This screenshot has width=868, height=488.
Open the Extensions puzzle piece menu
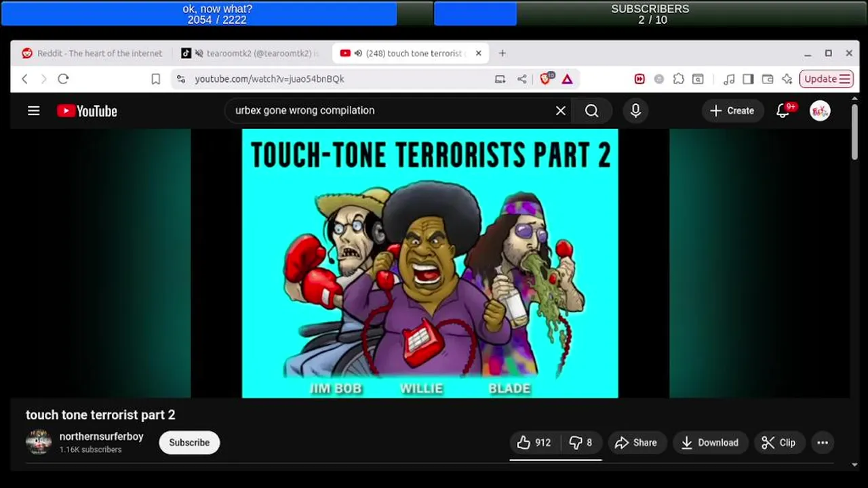pos(678,79)
